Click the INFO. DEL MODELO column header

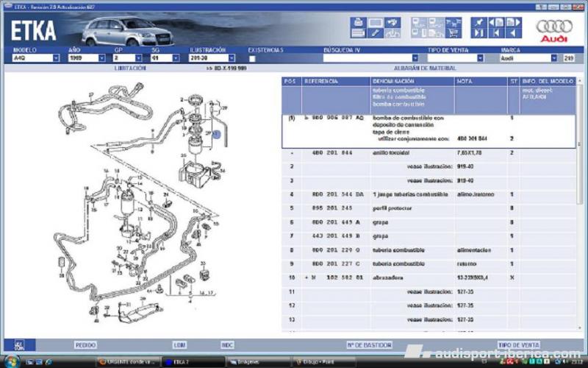coord(548,82)
